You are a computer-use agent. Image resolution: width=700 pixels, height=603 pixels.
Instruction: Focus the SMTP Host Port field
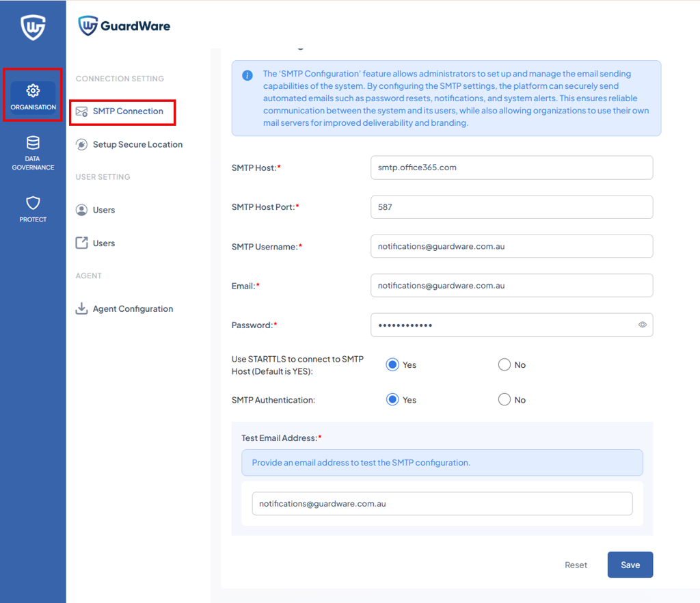coord(511,207)
